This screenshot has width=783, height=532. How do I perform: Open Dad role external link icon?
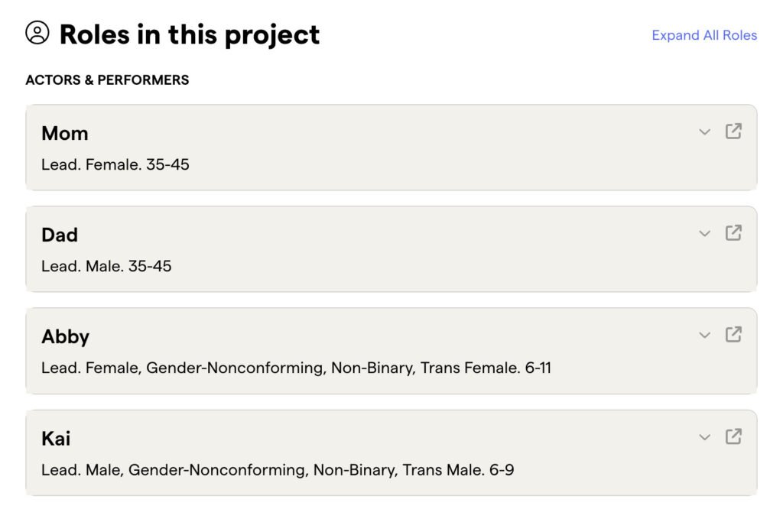click(x=733, y=233)
